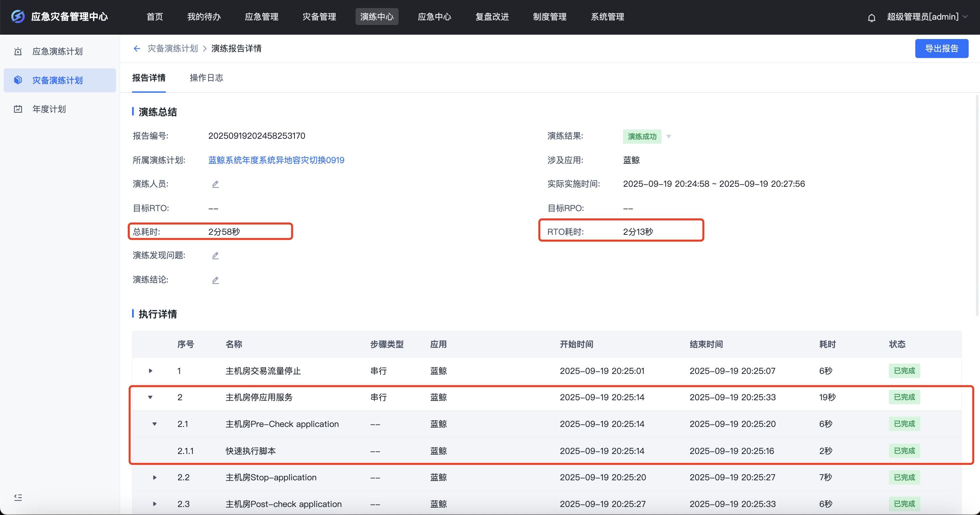Edit the 演练人员 field via its pencil icon
This screenshot has width=980, height=515.
[x=215, y=184]
